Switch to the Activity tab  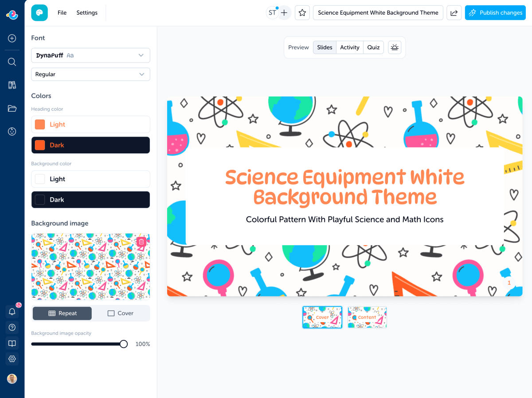tap(349, 47)
